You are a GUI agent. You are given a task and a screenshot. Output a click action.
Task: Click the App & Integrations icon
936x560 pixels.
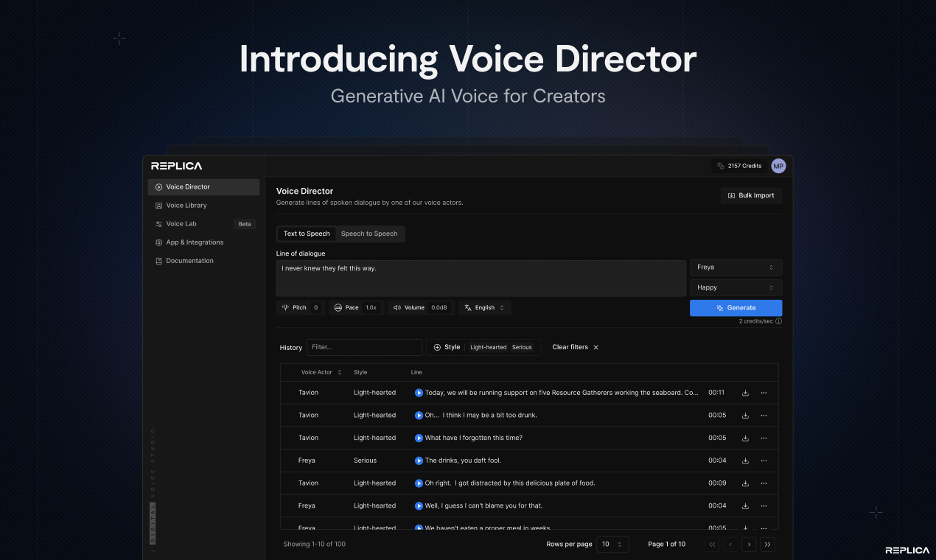(x=158, y=242)
